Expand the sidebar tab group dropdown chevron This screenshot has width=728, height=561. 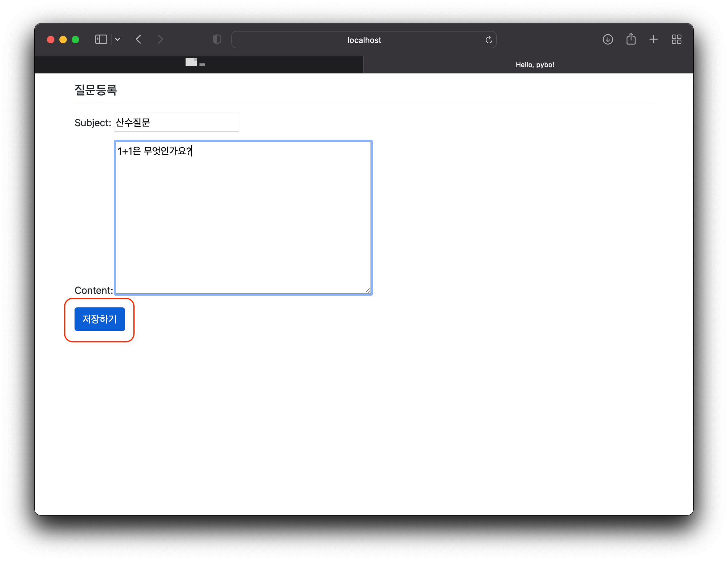[x=117, y=39]
